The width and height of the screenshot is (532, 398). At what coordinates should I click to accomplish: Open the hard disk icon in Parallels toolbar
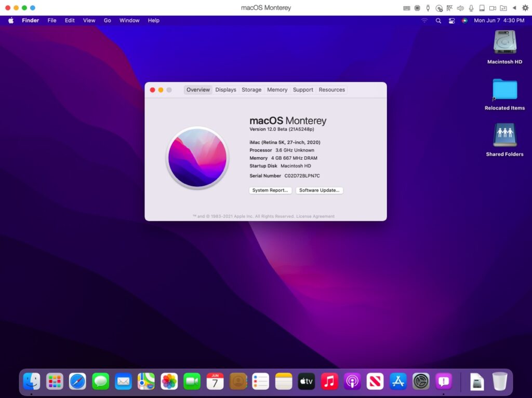(482, 8)
